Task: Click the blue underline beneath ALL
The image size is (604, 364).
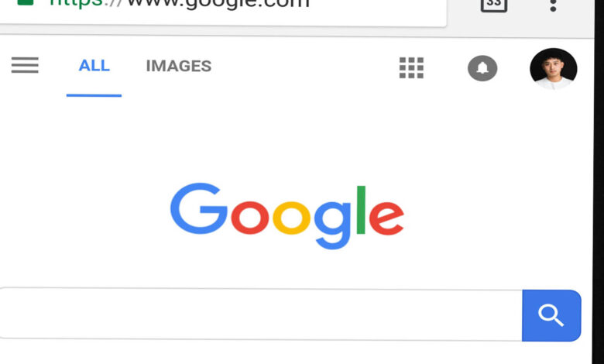Action: tap(94, 95)
